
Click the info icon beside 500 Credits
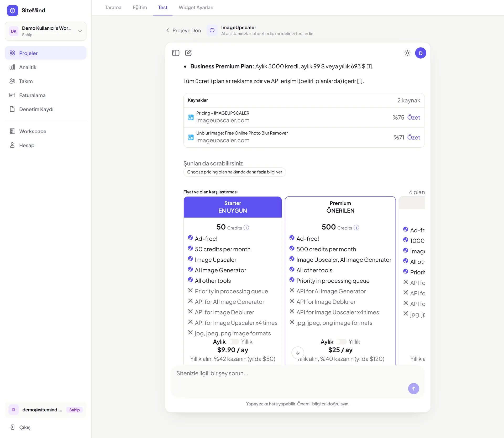[x=356, y=228]
